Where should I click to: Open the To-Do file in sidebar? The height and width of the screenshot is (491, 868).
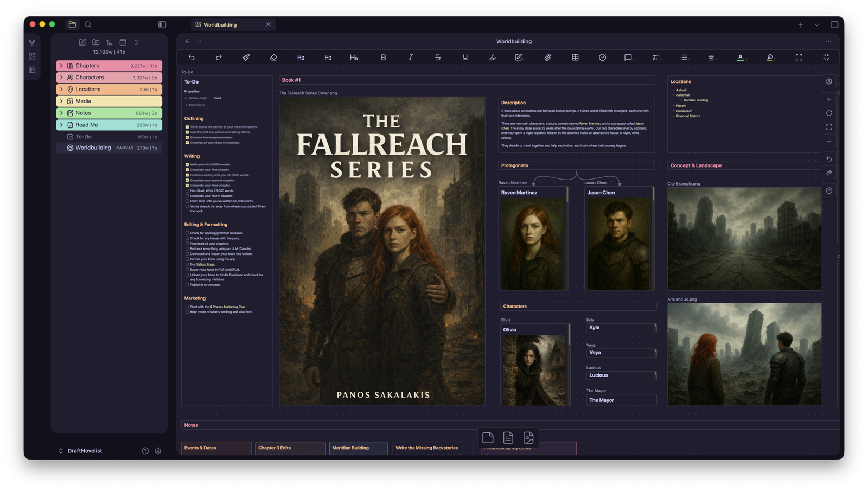pos(84,137)
